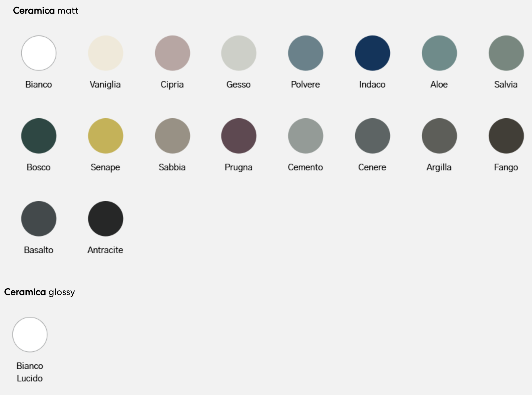Click the Polvere blue-grey swatch

pyautogui.click(x=306, y=53)
